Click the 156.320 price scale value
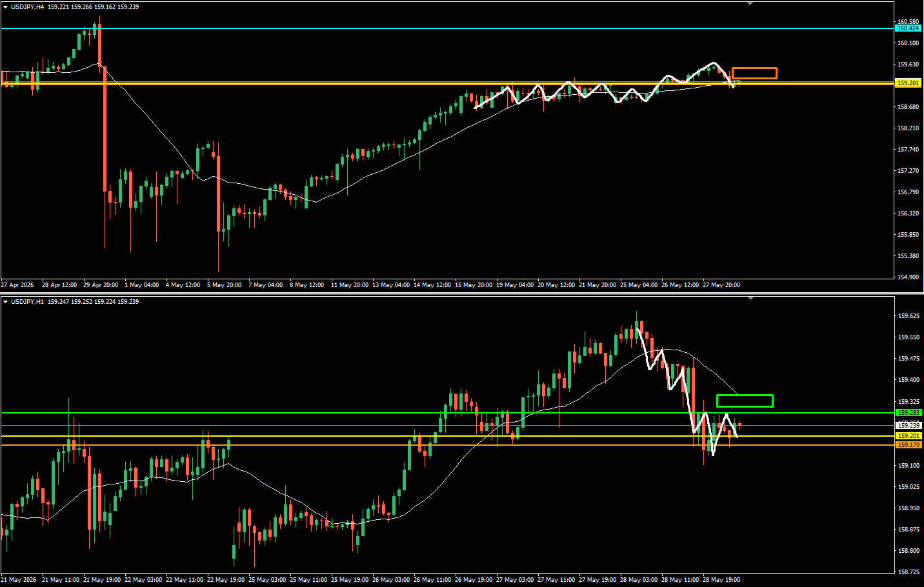Viewport: 924px width, 587px height. tap(908, 214)
